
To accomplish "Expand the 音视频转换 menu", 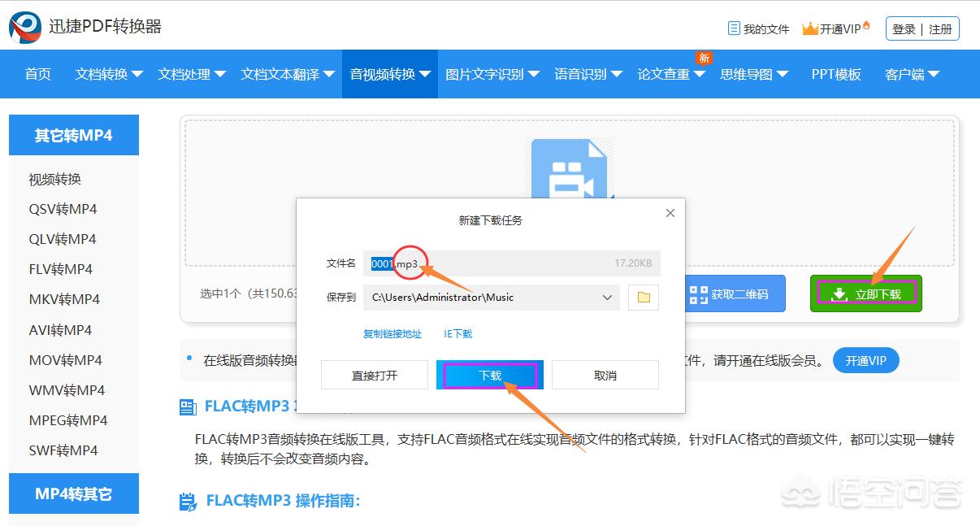I will (390, 74).
